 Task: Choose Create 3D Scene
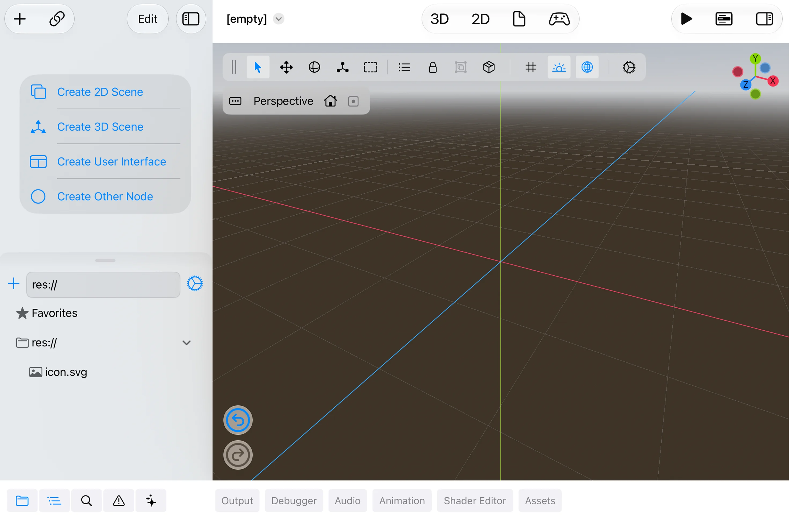pos(105,127)
